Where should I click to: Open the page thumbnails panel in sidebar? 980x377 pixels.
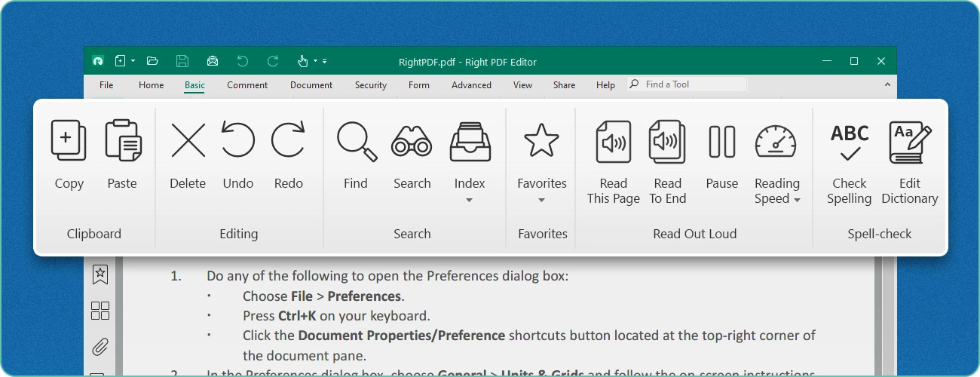100,311
